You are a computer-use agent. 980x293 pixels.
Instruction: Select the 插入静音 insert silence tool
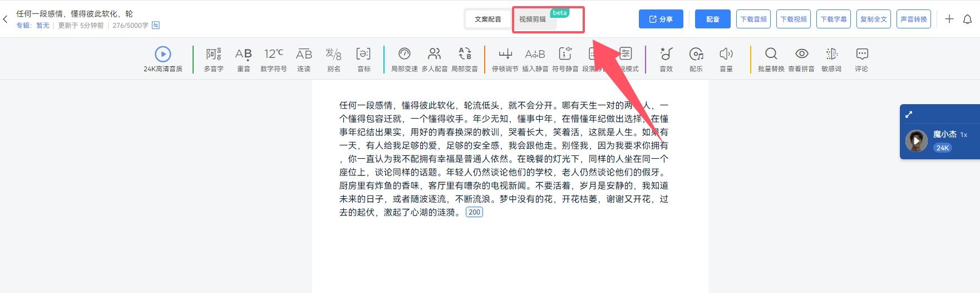pos(535,60)
